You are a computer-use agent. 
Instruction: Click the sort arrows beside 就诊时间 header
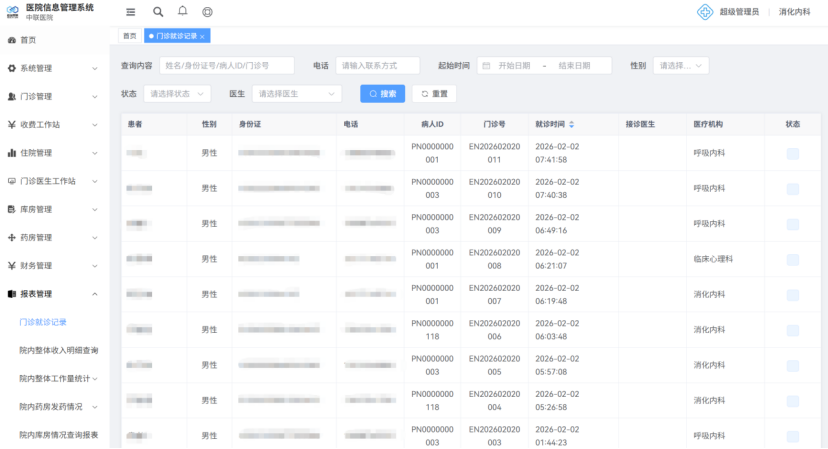coord(571,125)
